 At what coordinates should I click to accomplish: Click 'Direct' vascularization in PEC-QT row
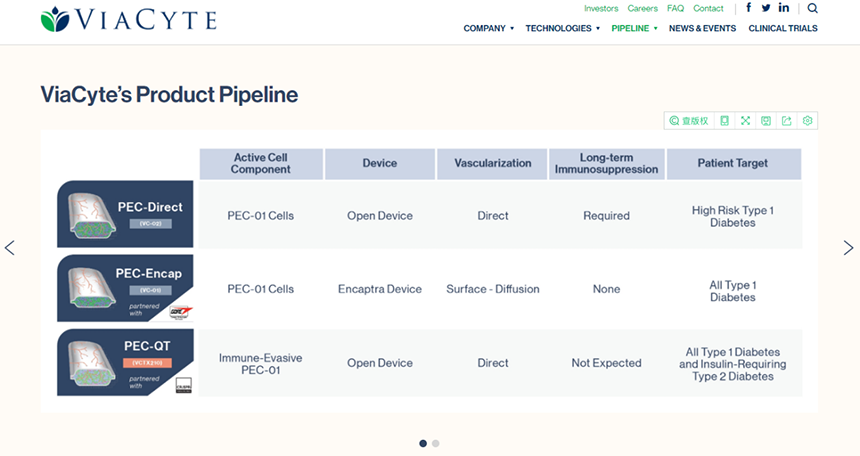click(x=493, y=363)
